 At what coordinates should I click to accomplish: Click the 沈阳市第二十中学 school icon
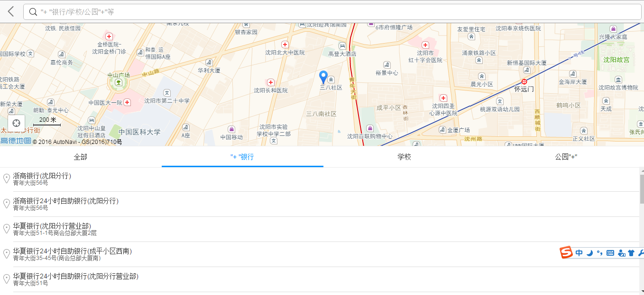[167, 93]
